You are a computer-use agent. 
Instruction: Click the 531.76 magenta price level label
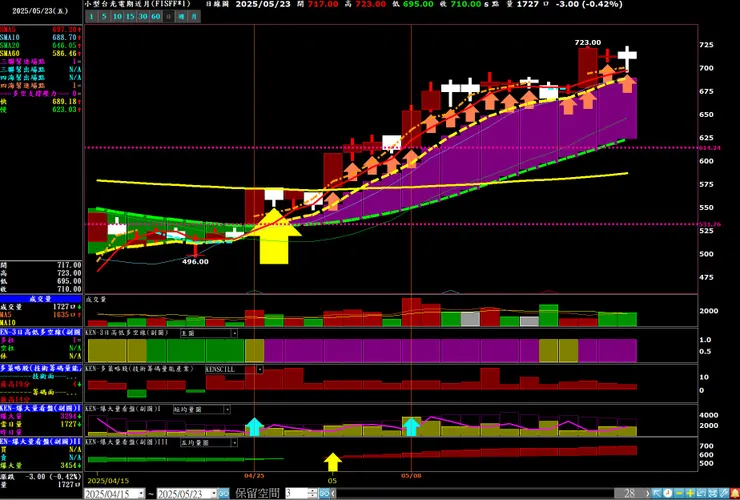tap(710, 224)
